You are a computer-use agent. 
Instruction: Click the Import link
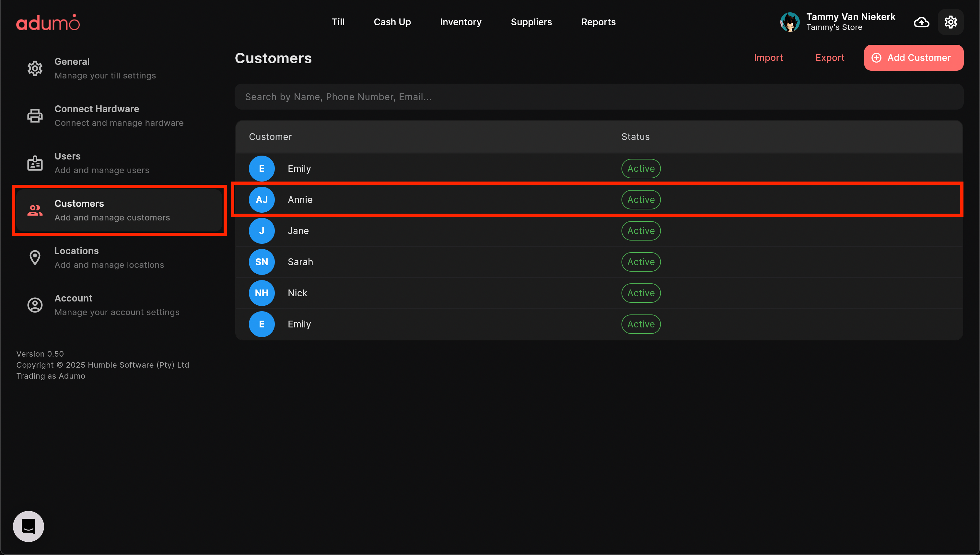[x=768, y=58]
